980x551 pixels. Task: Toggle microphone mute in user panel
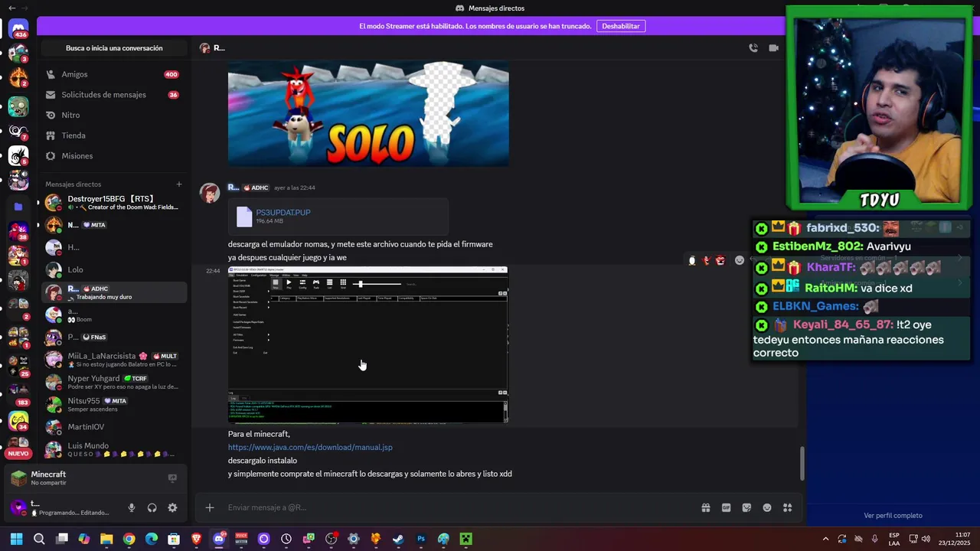[x=132, y=507]
